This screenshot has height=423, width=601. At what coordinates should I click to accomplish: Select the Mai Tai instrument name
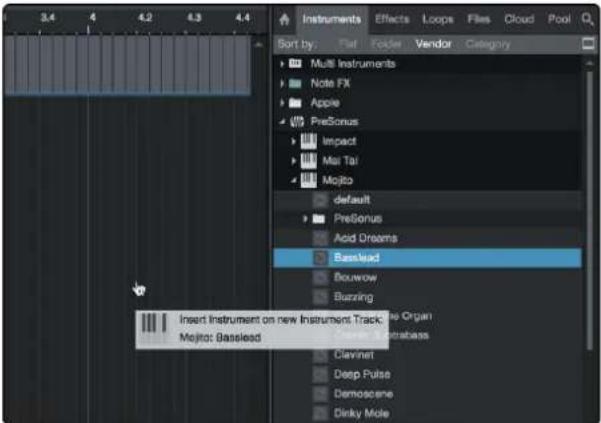click(x=340, y=161)
